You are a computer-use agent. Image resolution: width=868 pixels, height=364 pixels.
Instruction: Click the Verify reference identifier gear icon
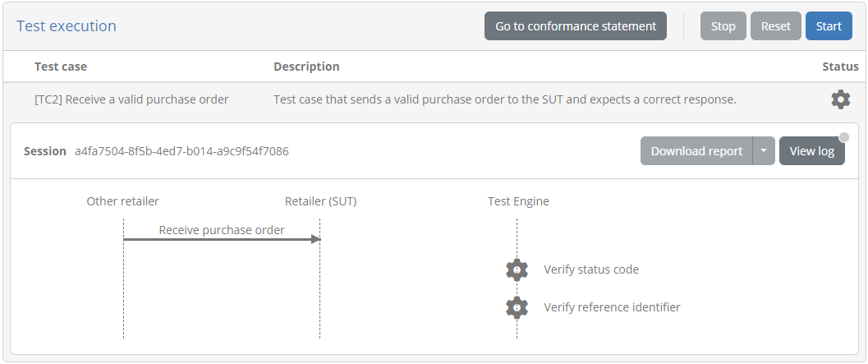[x=517, y=307]
